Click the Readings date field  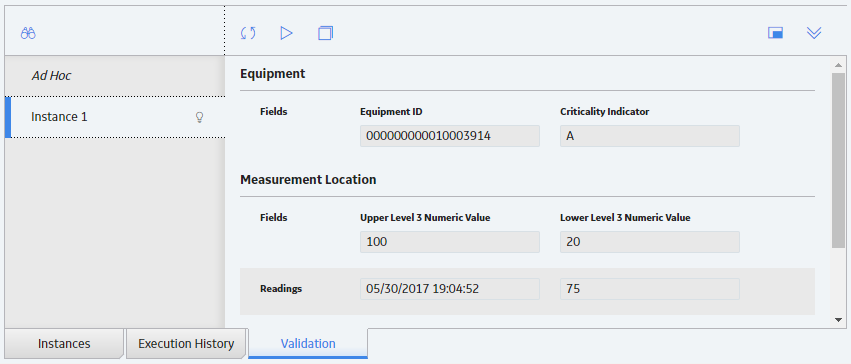click(x=450, y=289)
